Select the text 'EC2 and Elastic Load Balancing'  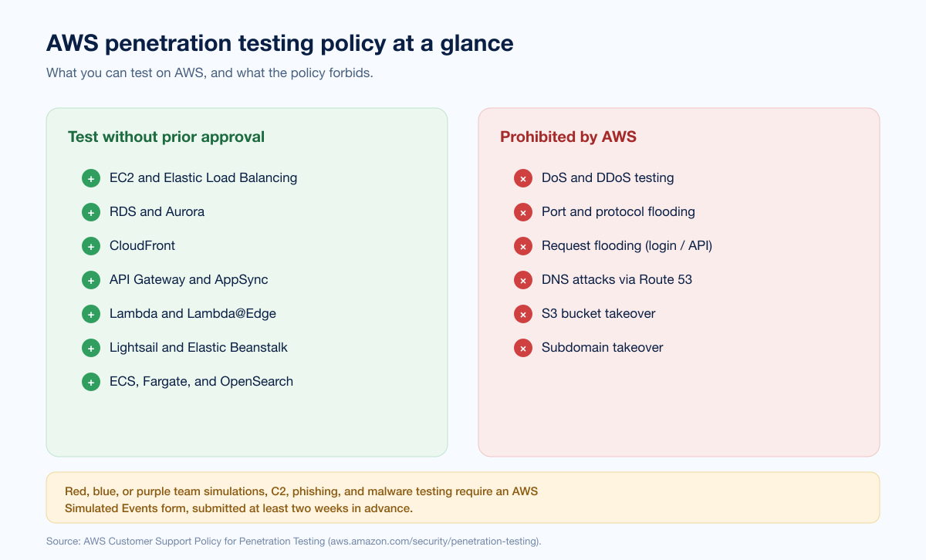pos(203,177)
